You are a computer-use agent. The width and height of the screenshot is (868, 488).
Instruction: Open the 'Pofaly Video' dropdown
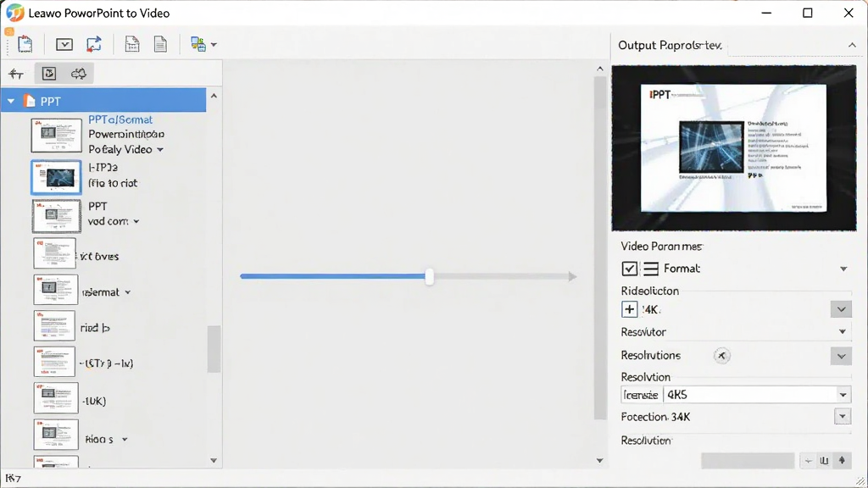[160, 150]
